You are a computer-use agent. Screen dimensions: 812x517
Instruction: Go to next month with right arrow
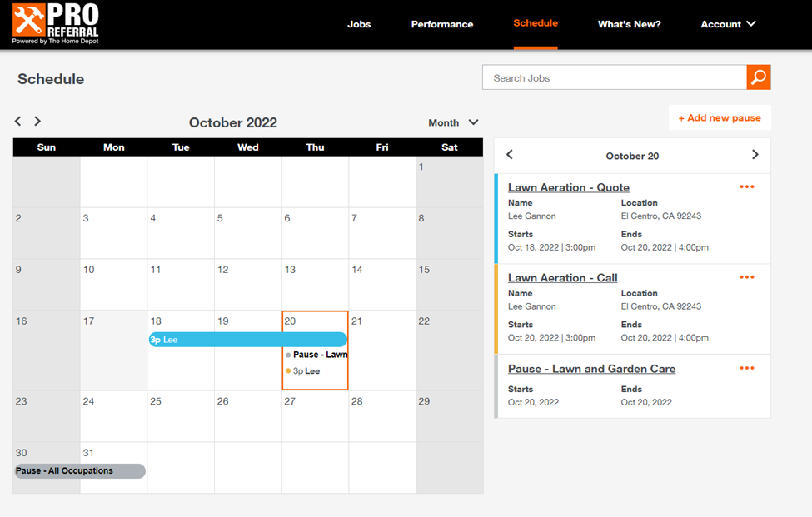tap(37, 121)
